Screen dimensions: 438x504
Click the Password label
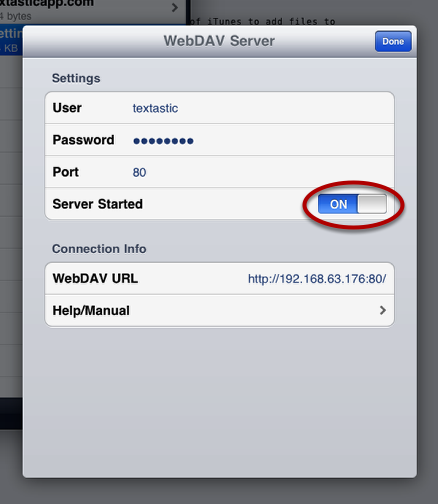(x=83, y=140)
